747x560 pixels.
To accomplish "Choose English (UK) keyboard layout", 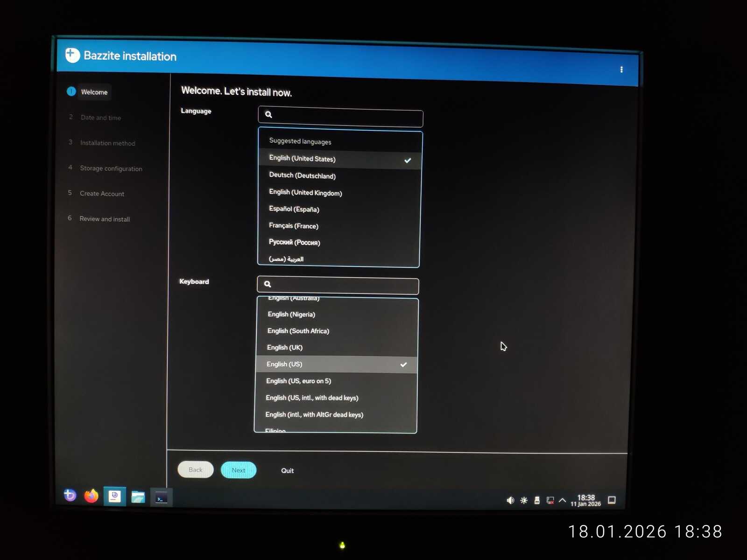I will (x=337, y=348).
